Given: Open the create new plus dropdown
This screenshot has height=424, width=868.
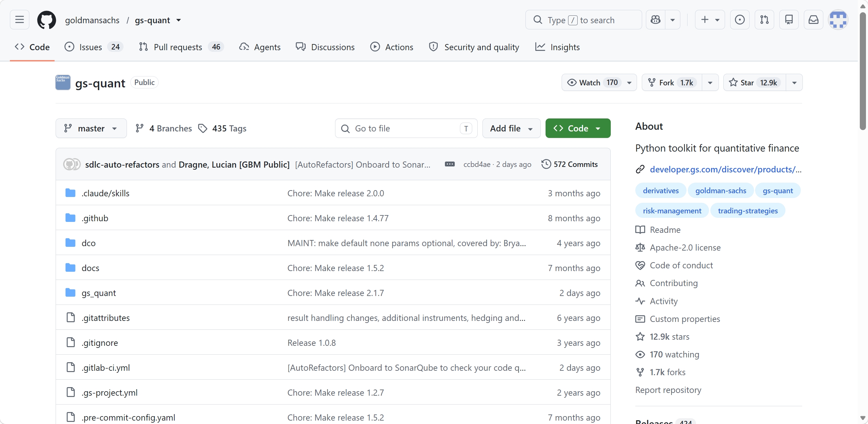Looking at the screenshot, I should (710, 20).
